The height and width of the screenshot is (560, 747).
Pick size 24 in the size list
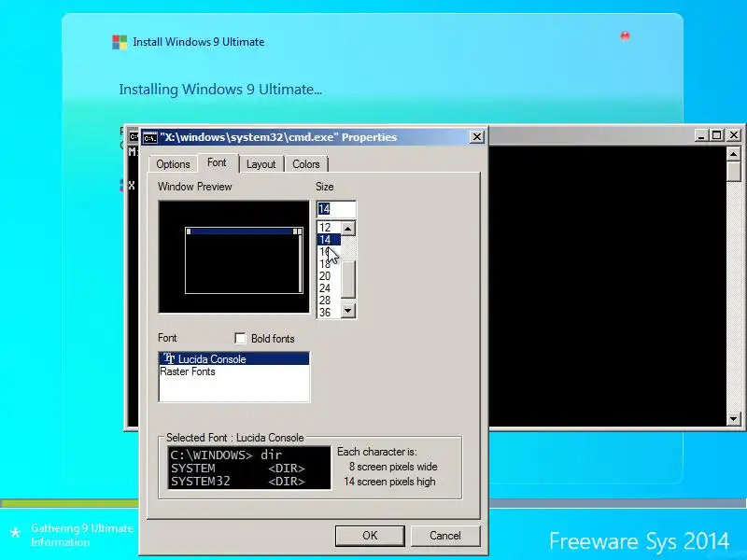(x=329, y=288)
